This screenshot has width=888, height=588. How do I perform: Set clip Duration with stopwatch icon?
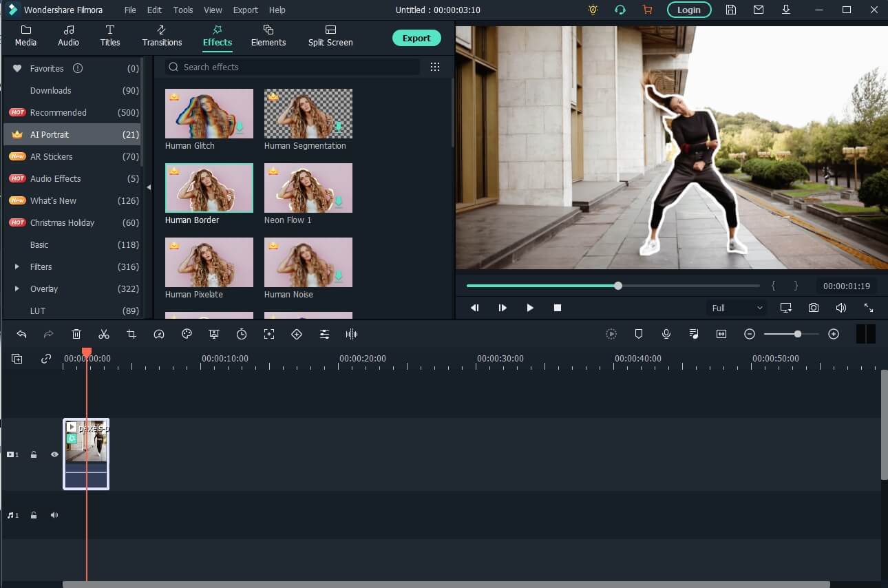pyautogui.click(x=242, y=334)
